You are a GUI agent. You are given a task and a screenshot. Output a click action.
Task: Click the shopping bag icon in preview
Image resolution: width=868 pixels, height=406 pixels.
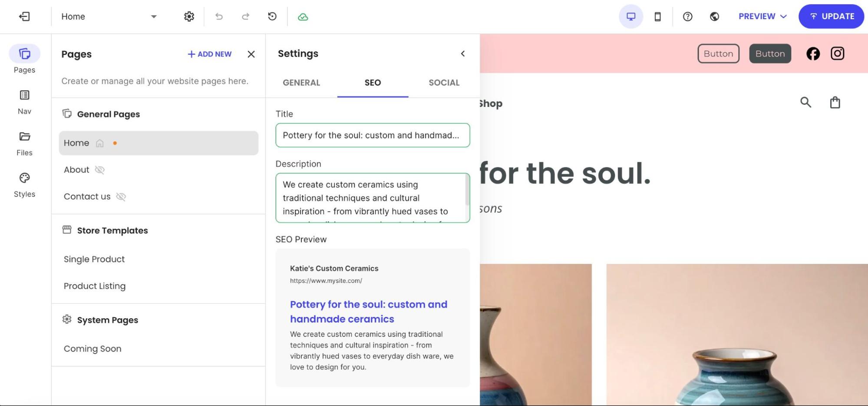835,103
